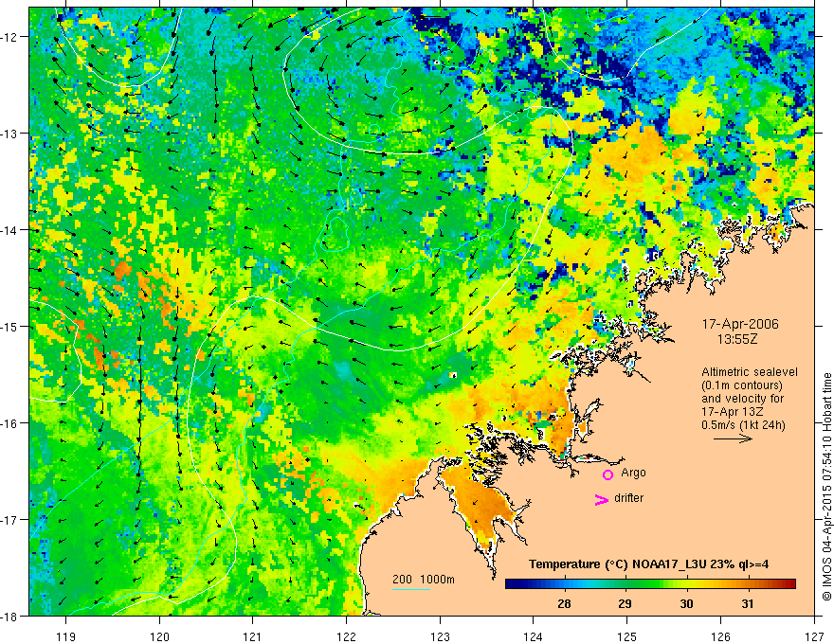Click longitude label 126 on bottom axis
The image size is (834, 644).
pos(720,637)
